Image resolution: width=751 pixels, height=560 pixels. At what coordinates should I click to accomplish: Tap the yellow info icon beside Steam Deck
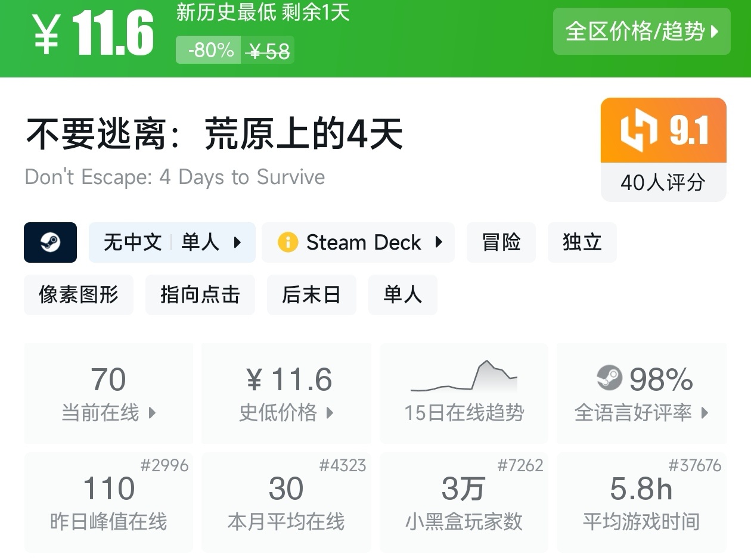coord(288,242)
